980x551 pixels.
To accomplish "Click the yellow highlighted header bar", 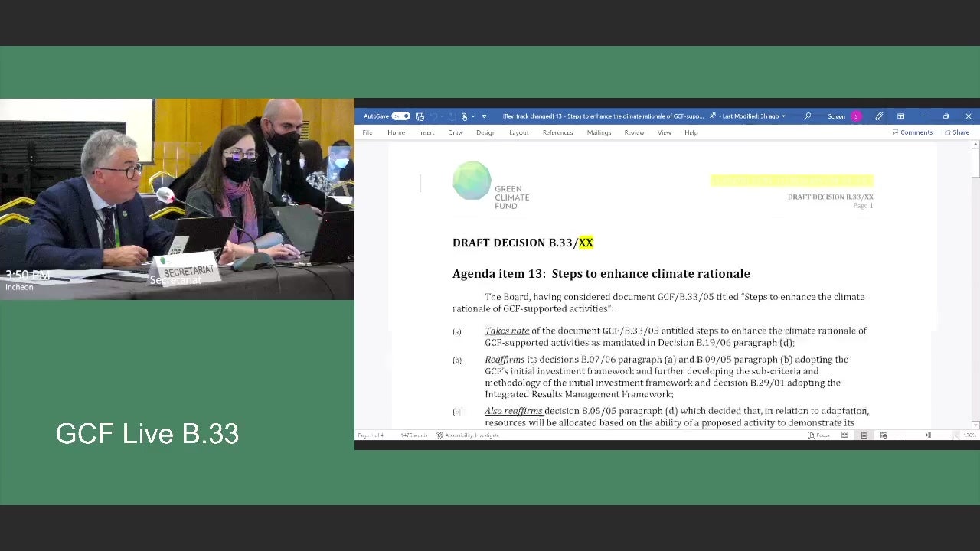I will pos(792,181).
